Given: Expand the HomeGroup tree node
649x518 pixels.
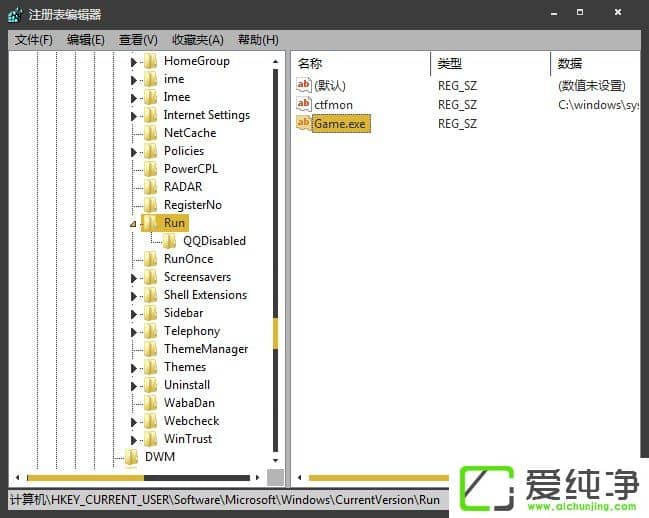Looking at the screenshot, I should click(x=134, y=62).
